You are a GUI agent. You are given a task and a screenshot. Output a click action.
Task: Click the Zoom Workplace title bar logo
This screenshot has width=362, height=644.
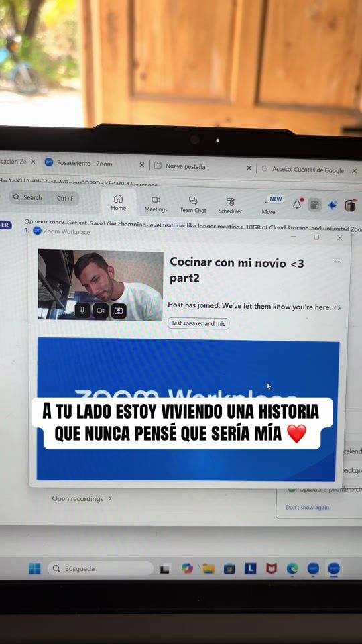click(37, 231)
